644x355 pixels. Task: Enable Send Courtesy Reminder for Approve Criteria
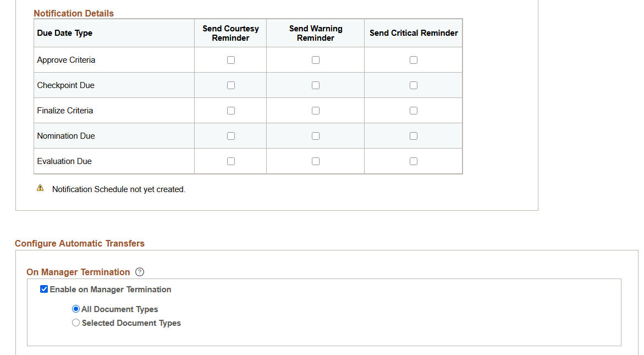[230, 59]
